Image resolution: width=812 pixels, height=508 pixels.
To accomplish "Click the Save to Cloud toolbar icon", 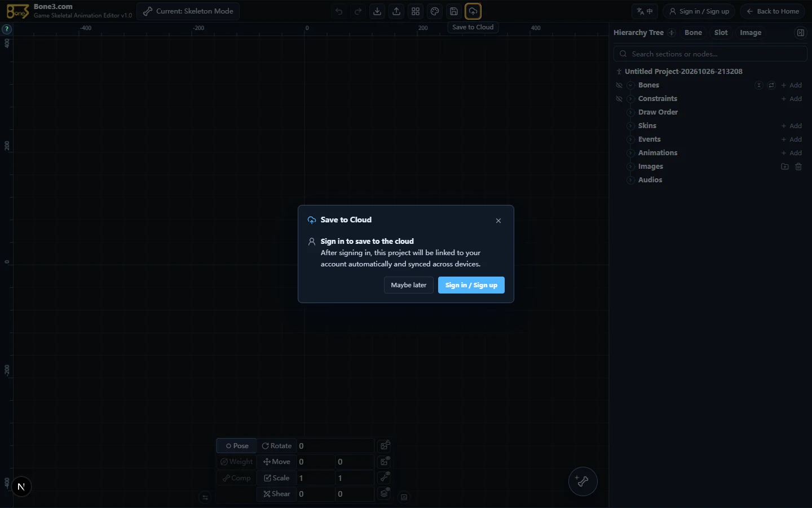I will [473, 11].
